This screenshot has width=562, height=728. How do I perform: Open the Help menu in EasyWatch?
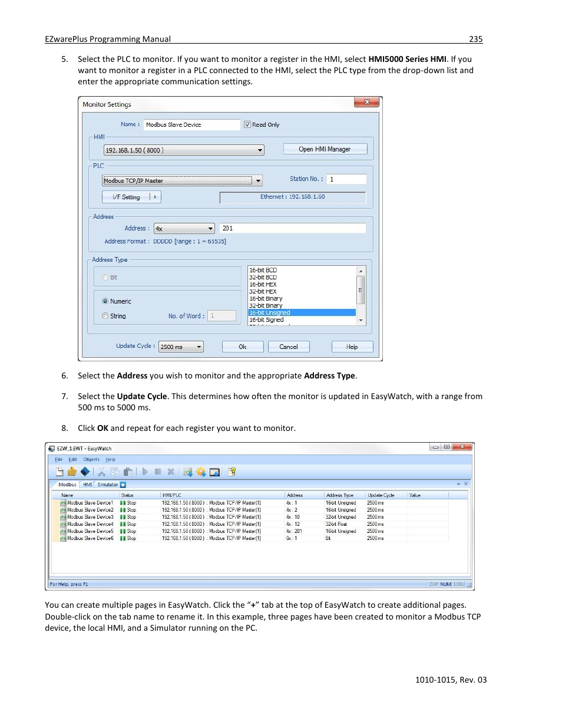click(110, 459)
